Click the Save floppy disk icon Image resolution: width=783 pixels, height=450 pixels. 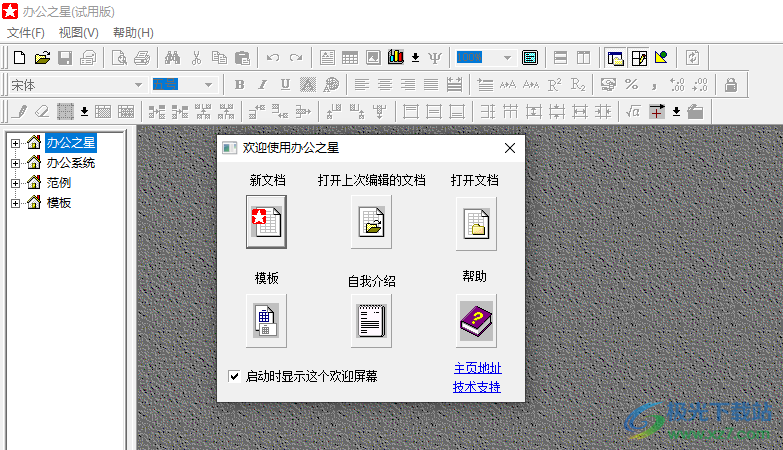coord(65,58)
